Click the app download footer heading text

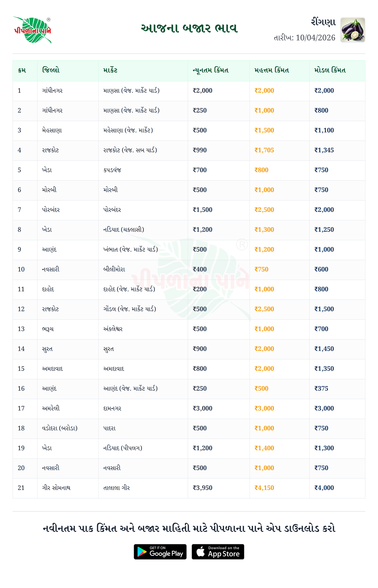189,528
